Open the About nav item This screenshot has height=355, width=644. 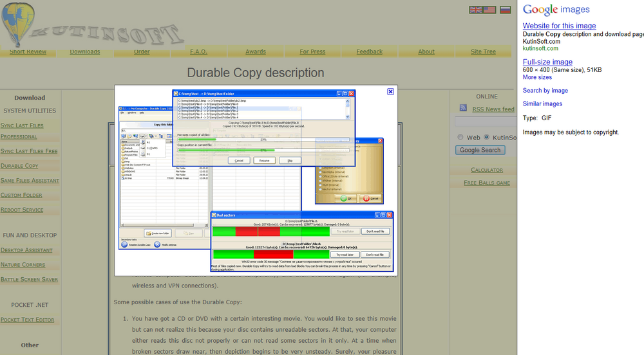[426, 51]
